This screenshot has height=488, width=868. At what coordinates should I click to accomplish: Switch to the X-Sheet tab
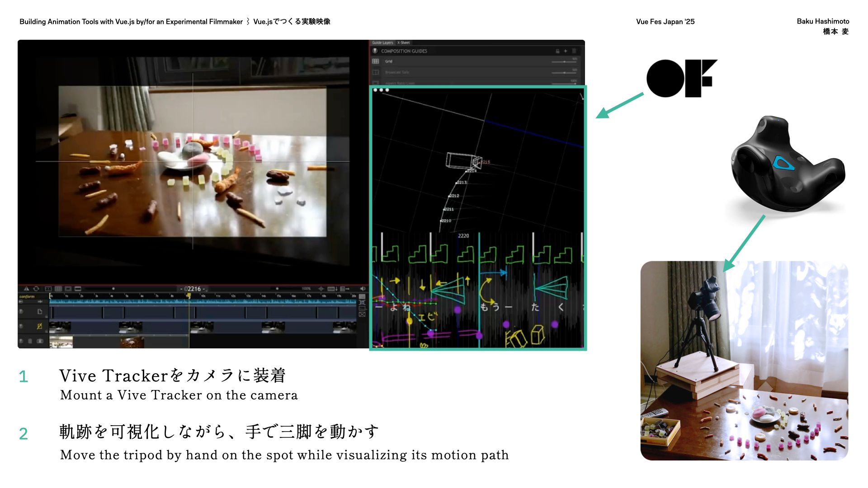coord(404,43)
